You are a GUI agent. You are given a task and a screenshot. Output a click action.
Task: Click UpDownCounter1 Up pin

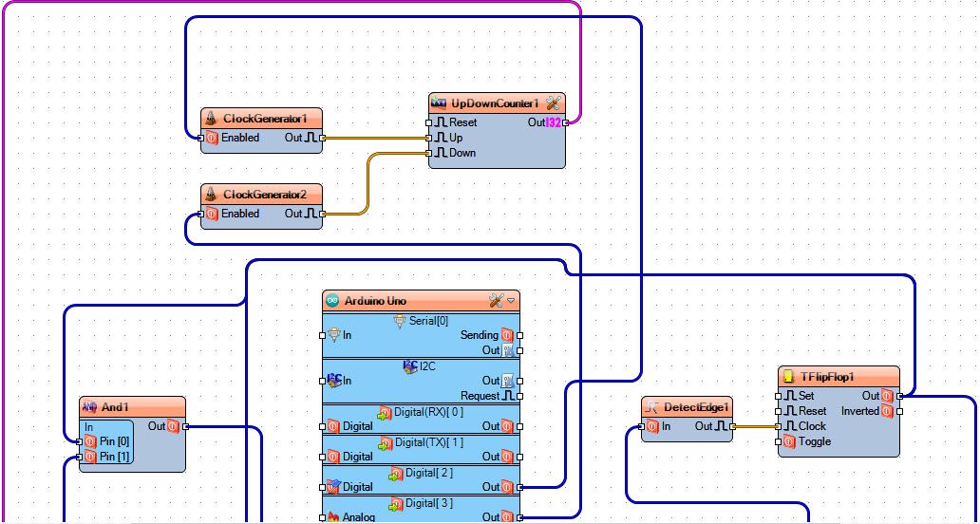429,138
